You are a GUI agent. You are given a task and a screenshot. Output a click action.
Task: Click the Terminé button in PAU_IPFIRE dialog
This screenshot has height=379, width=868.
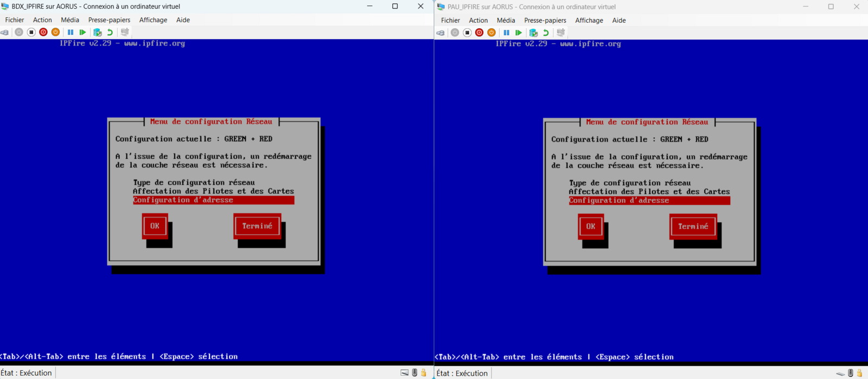pyautogui.click(x=693, y=227)
